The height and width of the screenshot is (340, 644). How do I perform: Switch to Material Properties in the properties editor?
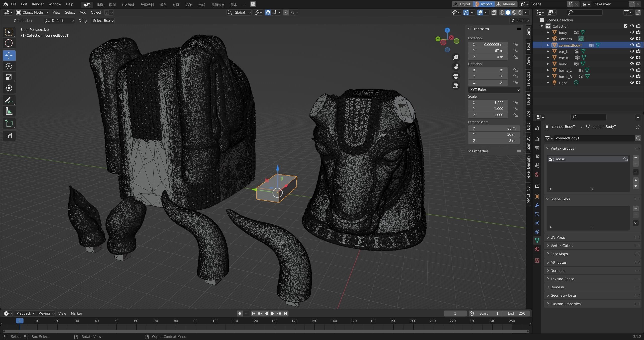point(537,249)
